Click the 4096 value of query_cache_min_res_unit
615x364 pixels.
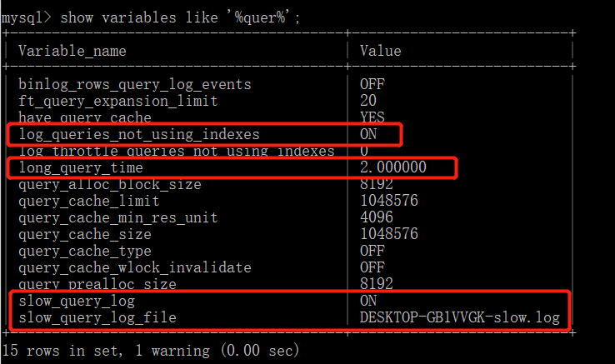[376, 217]
